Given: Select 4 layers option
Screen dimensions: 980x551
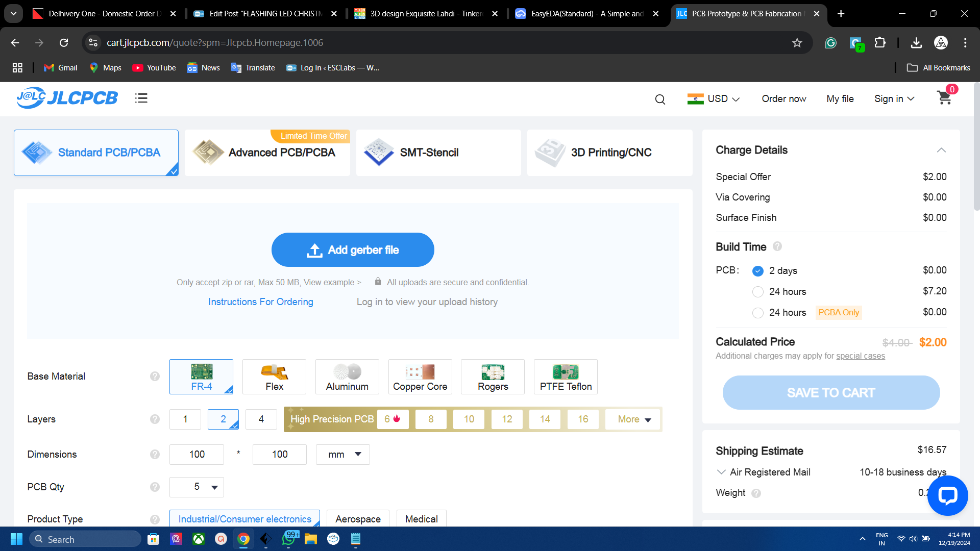Looking at the screenshot, I should coord(261,419).
